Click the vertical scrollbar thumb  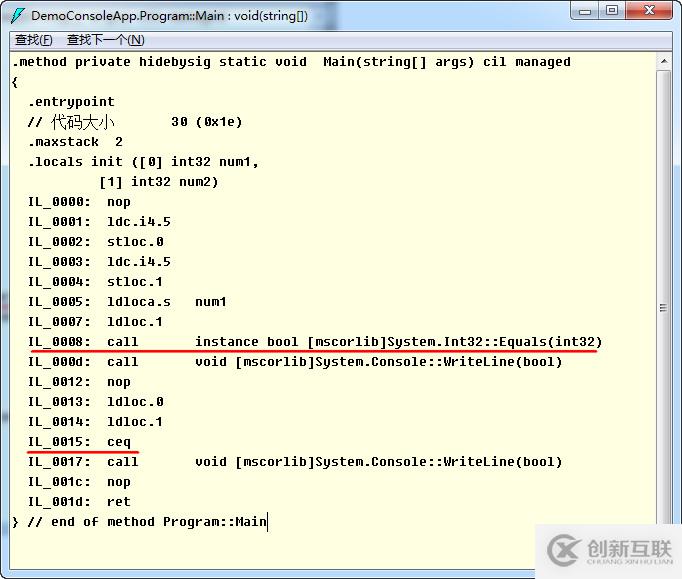point(664,307)
